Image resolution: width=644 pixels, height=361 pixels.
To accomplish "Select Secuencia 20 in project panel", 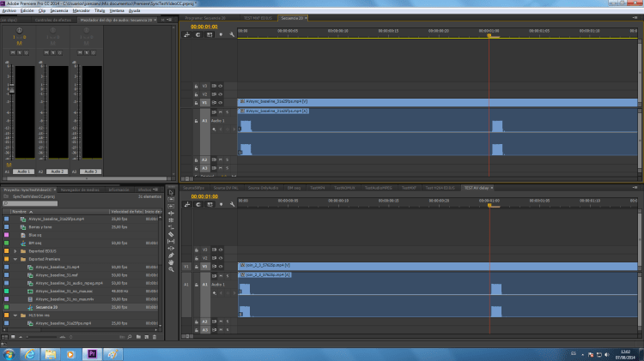I will pyautogui.click(x=46, y=306).
